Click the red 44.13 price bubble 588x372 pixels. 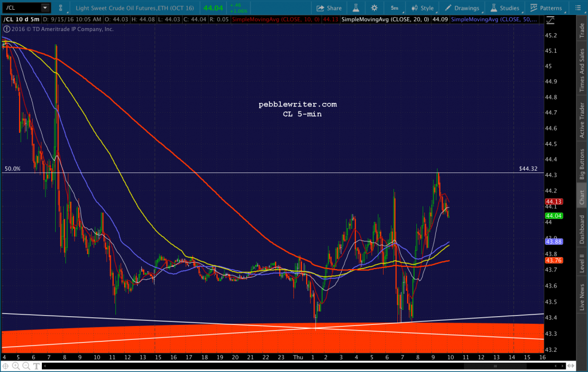[554, 202]
